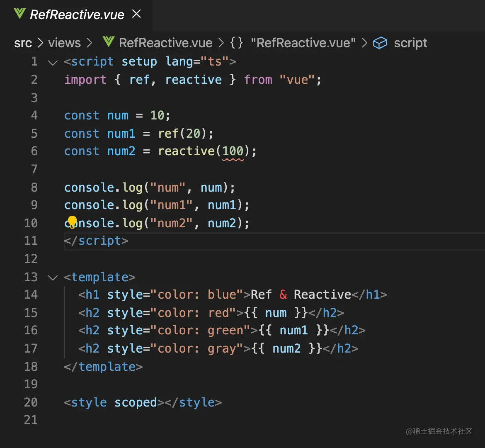
Task: Click 'ref(20)' call on line 5
Action: click(182, 134)
